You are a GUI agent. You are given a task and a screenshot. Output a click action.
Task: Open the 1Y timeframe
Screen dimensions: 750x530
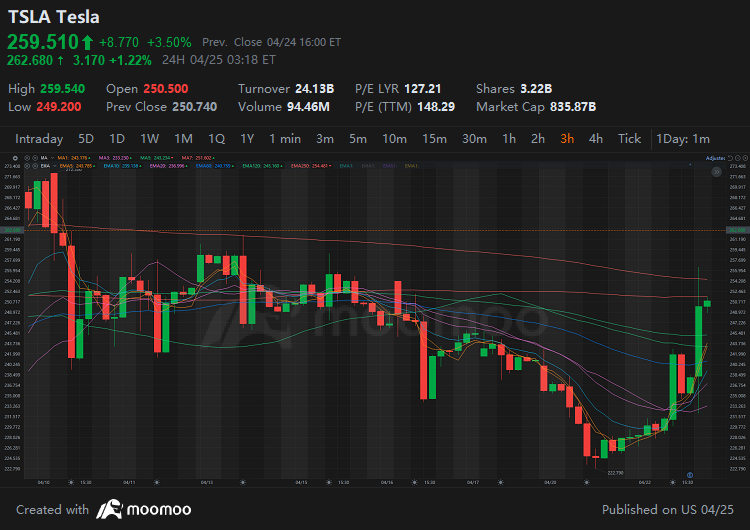[x=247, y=139]
